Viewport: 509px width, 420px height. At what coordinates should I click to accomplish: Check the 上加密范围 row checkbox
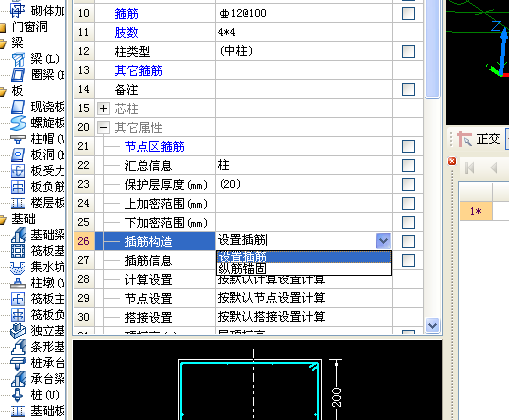408,203
